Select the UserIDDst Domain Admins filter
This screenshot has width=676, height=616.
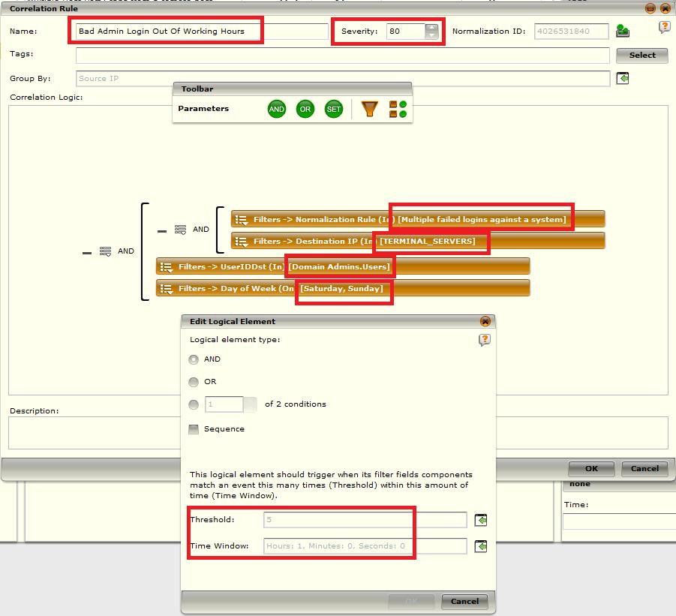pos(343,266)
